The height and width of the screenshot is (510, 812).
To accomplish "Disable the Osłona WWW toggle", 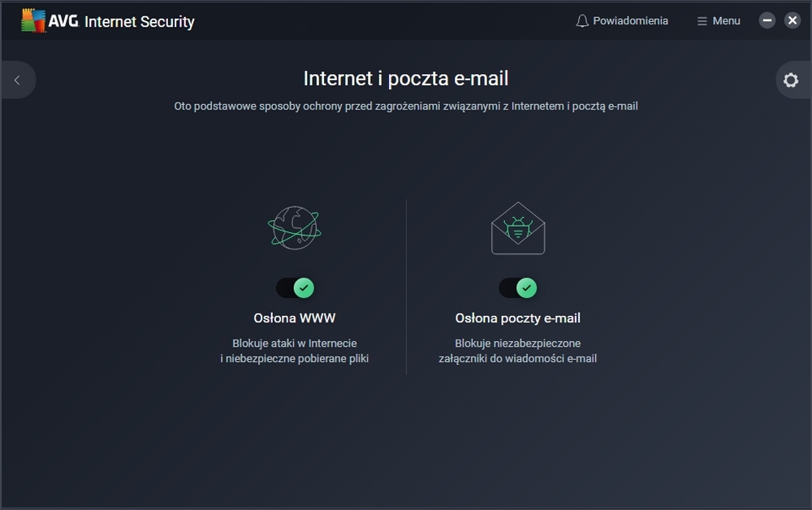I will coord(295,287).
